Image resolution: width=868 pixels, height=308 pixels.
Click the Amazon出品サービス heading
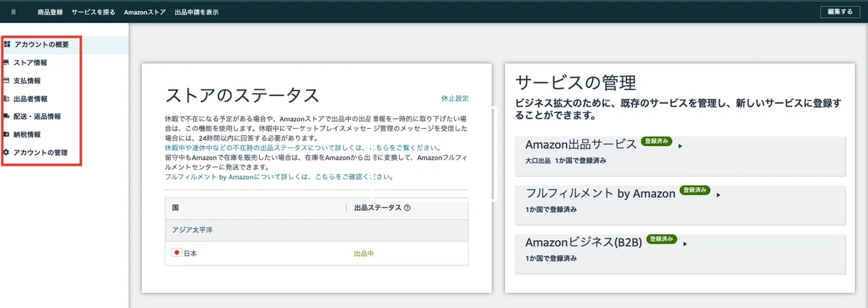click(x=581, y=144)
